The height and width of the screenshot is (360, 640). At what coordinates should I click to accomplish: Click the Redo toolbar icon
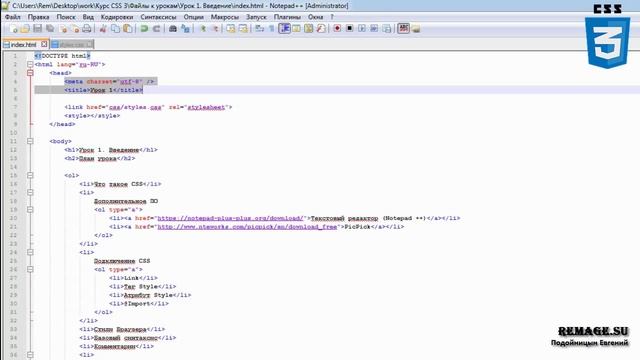tap(156, 29)
